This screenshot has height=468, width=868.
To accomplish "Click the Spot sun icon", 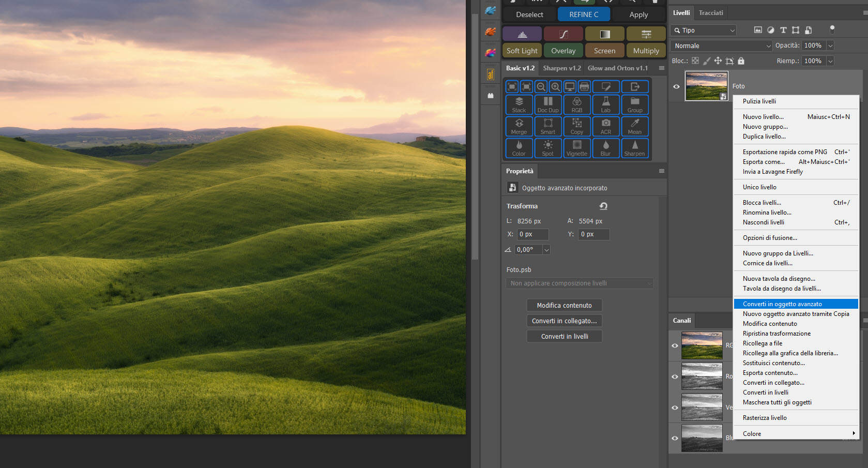I will coord(547,148).
